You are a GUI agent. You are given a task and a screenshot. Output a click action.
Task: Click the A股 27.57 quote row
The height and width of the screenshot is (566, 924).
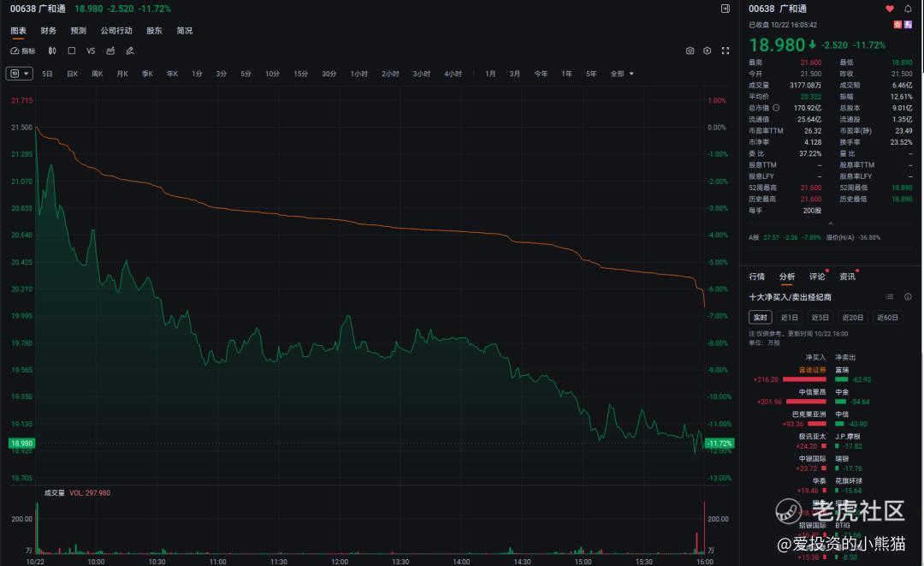pos(814,237)
